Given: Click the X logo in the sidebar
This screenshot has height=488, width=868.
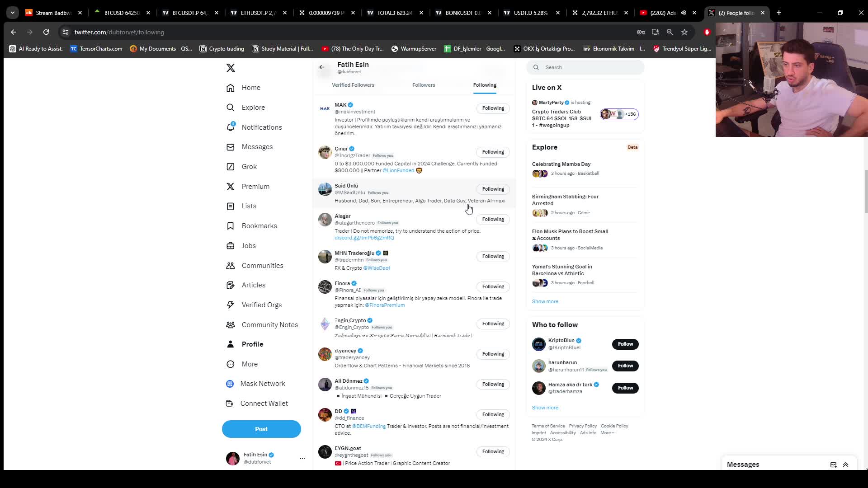Looking at the screenshot, I should pyautogui.click(x=231, y=68).
